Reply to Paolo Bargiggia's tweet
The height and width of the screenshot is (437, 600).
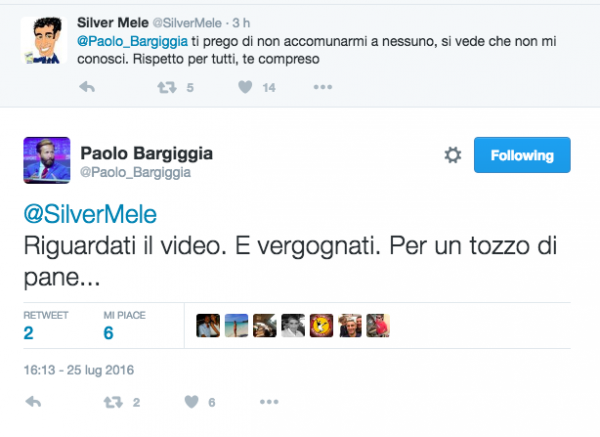tap(33, 402)
